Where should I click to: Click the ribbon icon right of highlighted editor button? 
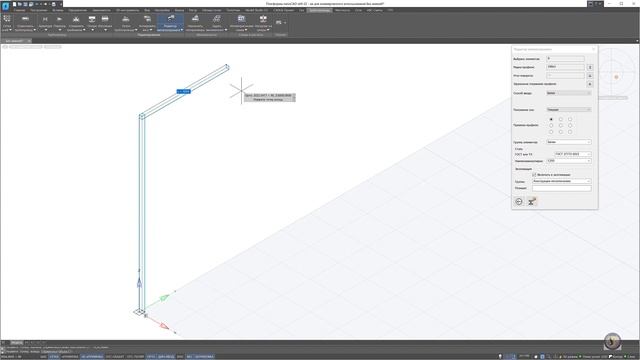tap(196, 19)
